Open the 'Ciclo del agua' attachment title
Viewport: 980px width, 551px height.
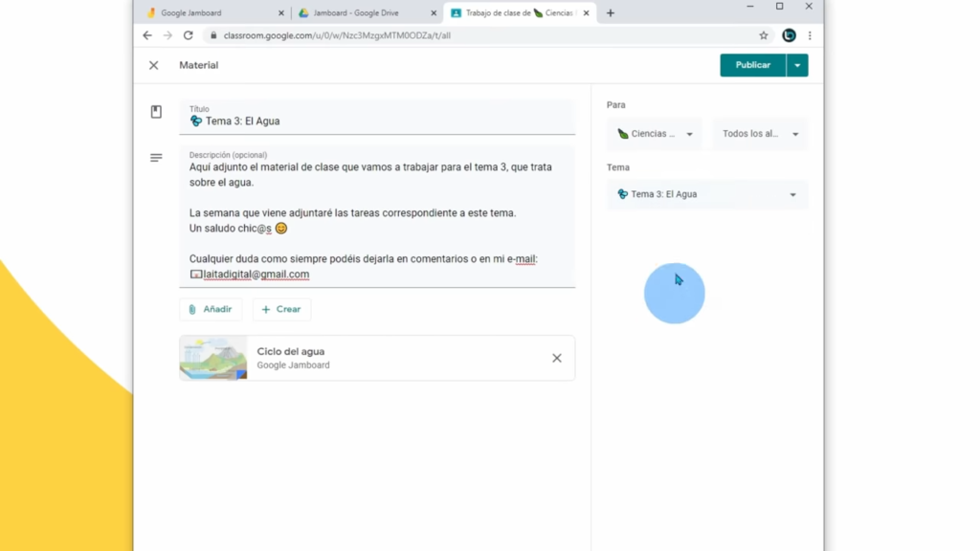click(291, 351)
